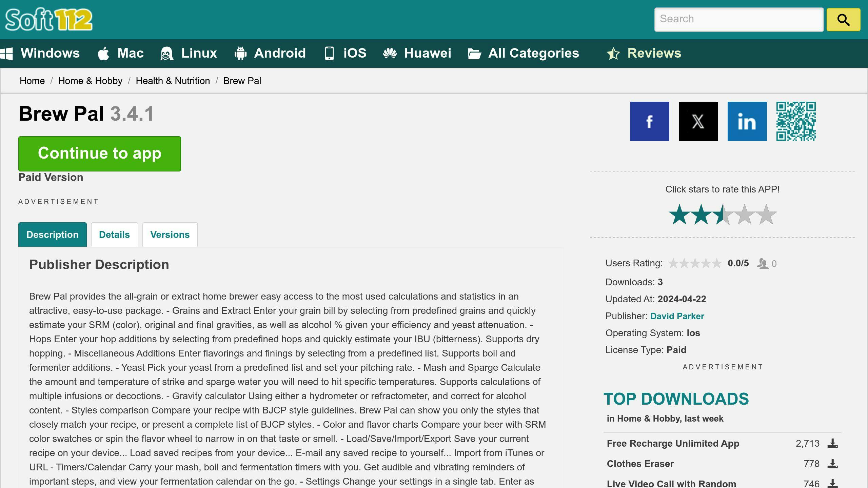Click the Soft112 logo
The width and height of the screenshot is (868, 488).
(x=49, y=19)
